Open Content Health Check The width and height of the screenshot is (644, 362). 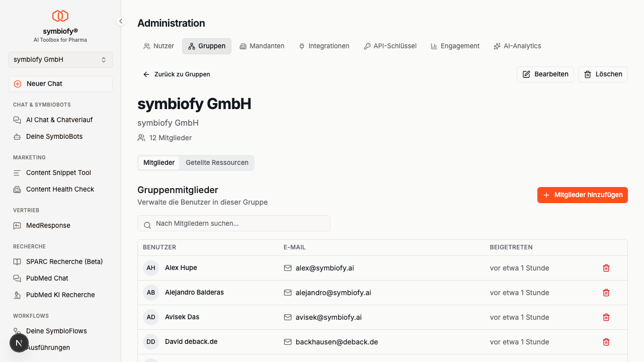60,190
